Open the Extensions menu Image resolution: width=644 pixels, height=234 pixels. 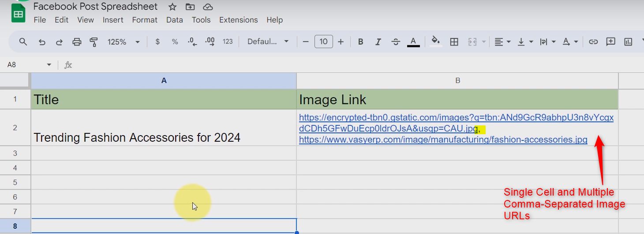[238, 20]
